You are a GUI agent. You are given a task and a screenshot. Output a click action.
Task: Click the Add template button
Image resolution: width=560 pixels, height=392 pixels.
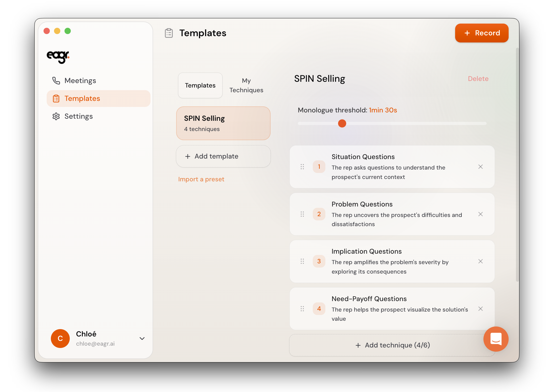click(x=223, y=156)
